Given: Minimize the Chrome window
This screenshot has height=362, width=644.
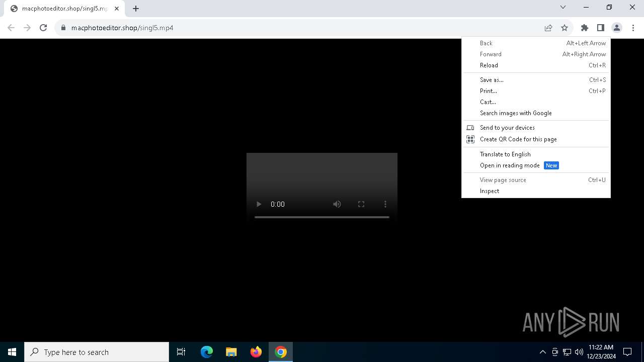Looking at the screenshot, I should 586,7.
